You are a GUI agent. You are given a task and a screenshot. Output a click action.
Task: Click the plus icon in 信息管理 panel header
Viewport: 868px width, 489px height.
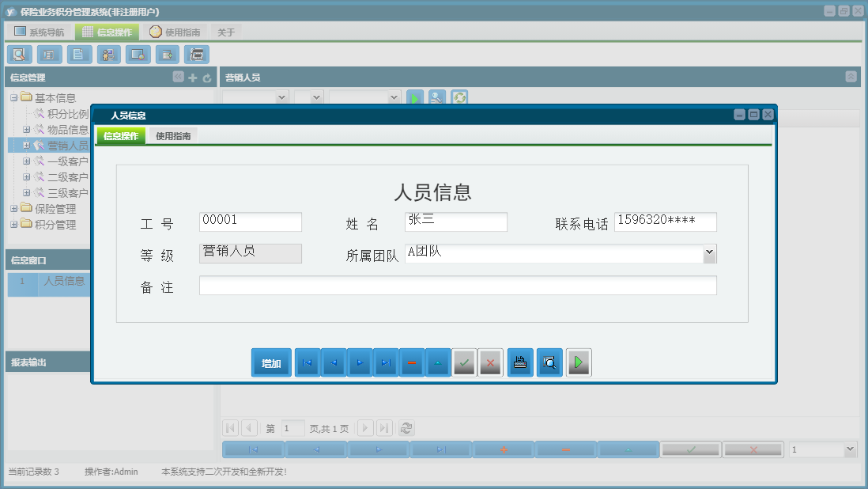tap(194, 78)
